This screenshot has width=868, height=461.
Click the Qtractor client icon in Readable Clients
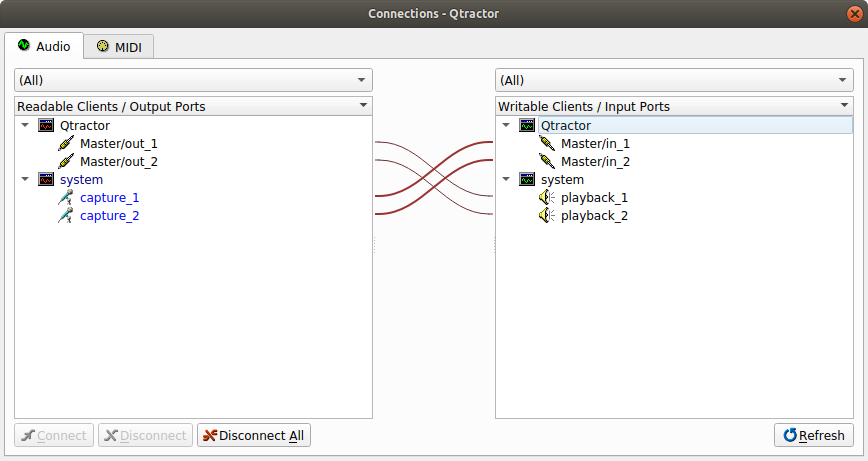(46, 126)
